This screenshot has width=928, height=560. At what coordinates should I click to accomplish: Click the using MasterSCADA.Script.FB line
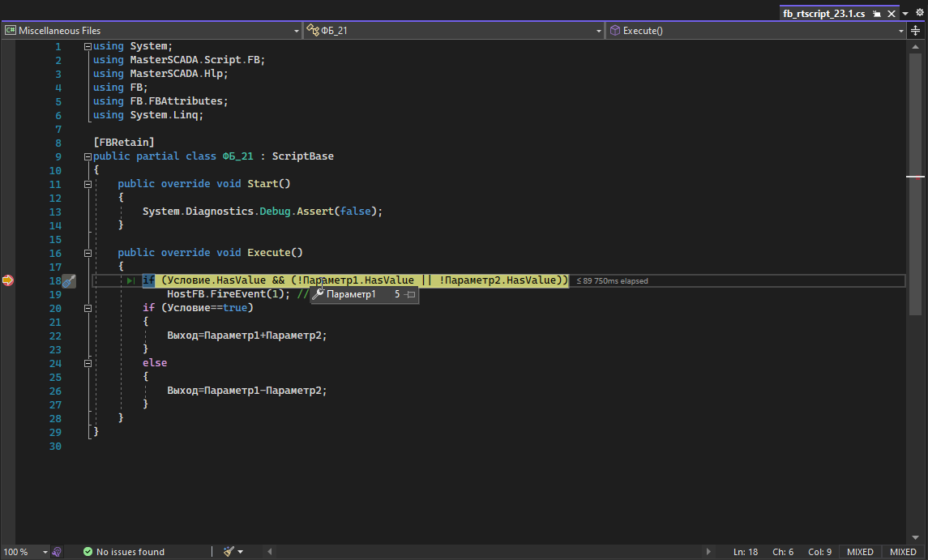click(179, 60)
